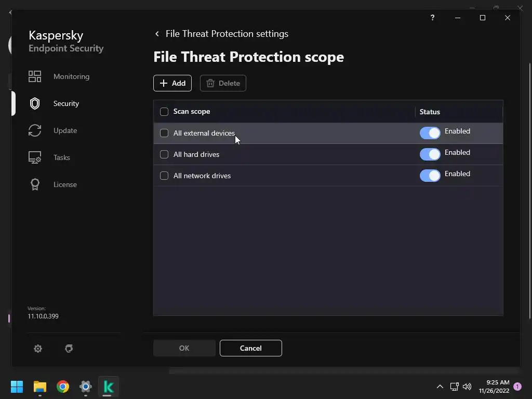Open the License menu item
Image resolution: width=532 pixels, height=399 pixels.
(65, 184)
